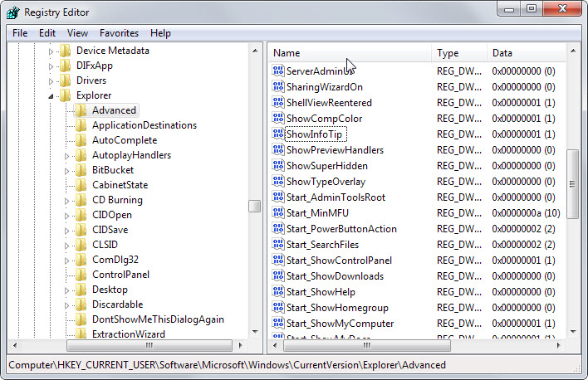This screenshot has height=380, width=588.
Task: Click the folder icon for Device Metadata
Action: pos(66,51)
